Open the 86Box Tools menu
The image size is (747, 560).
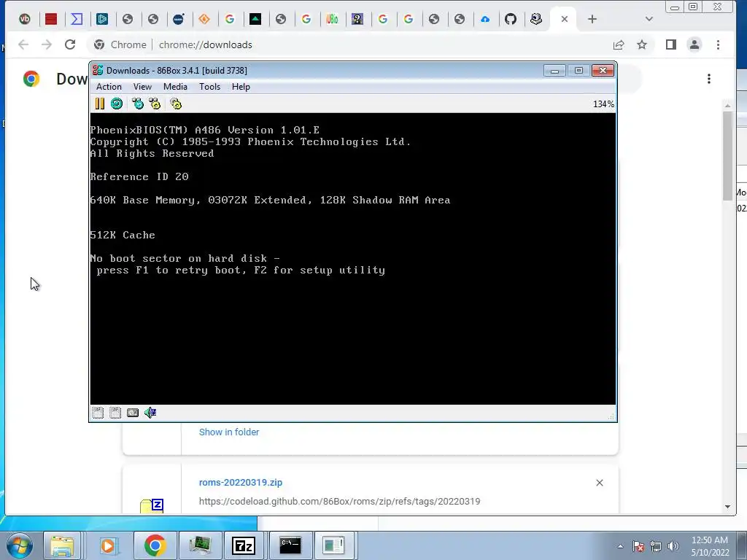(209, 87)
